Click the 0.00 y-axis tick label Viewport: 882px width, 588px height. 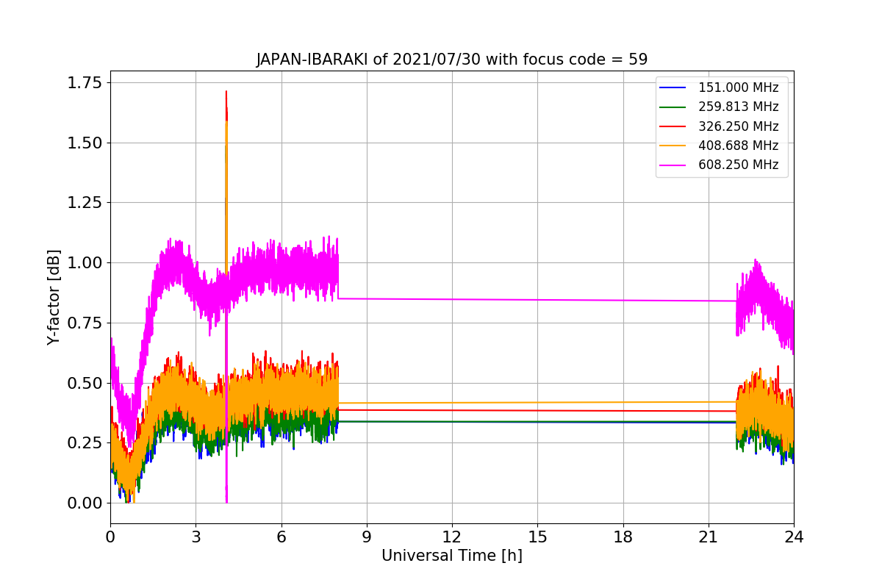(x=85, y=503)
